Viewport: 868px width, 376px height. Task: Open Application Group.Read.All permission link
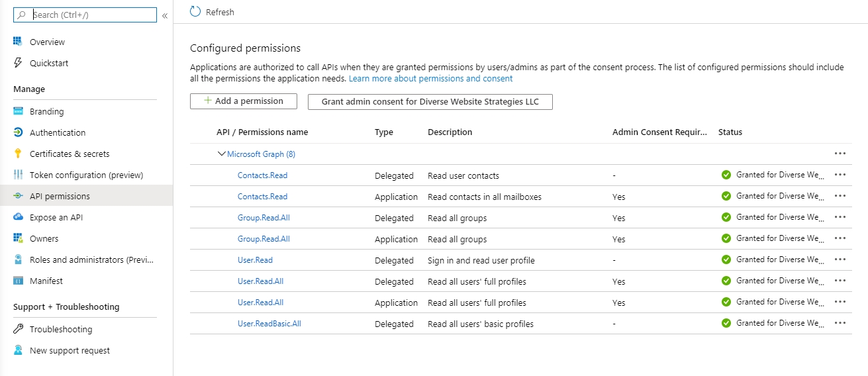tap(264, 238)
